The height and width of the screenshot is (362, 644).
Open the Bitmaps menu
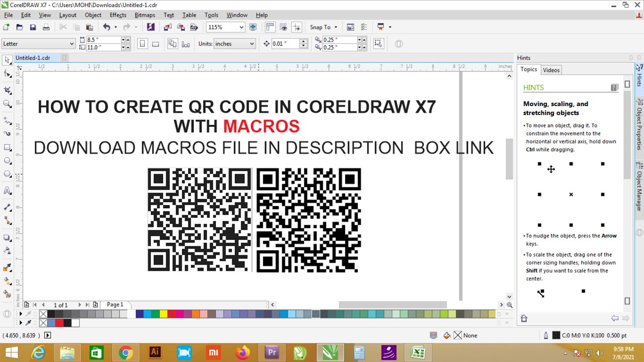click(x=144, y=15)
